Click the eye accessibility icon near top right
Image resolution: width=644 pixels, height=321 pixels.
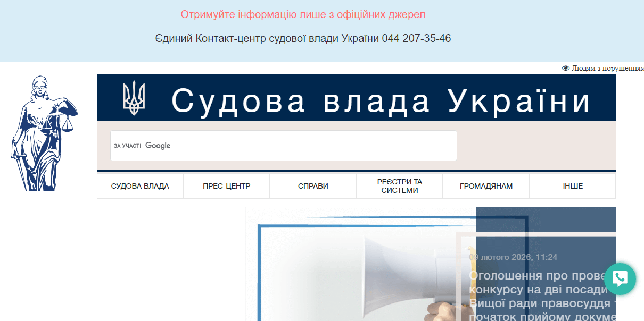(566, 68)
